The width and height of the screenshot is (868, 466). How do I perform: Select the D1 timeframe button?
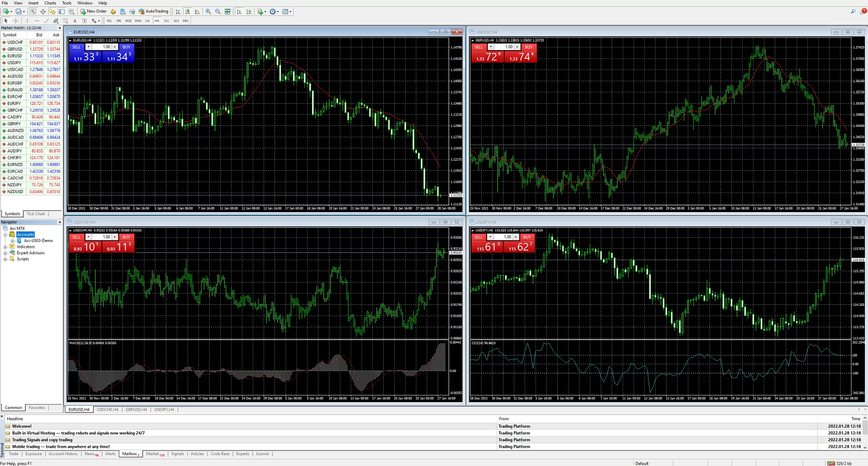[167, 21]
